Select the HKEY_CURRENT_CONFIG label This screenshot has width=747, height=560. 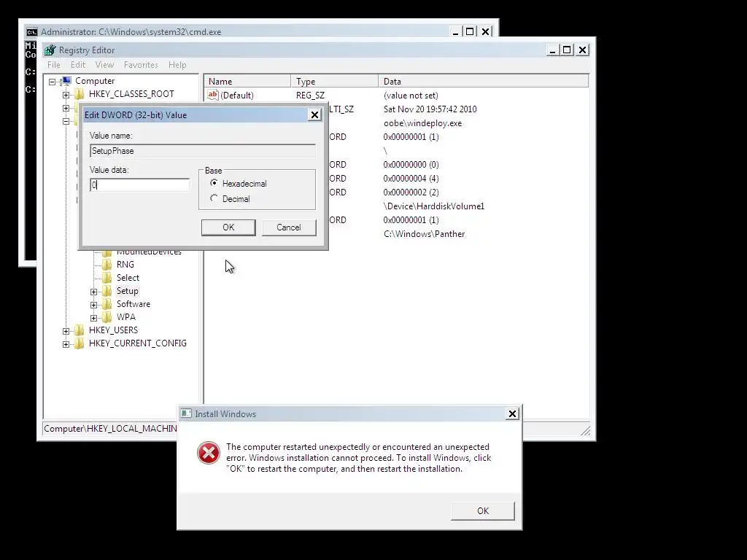pos(138,343)
